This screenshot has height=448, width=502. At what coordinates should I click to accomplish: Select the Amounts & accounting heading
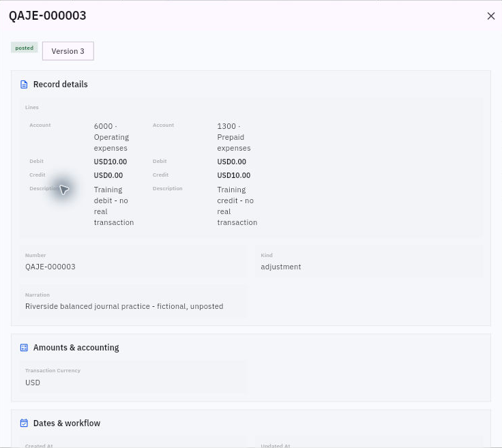[x=76, y=348]
